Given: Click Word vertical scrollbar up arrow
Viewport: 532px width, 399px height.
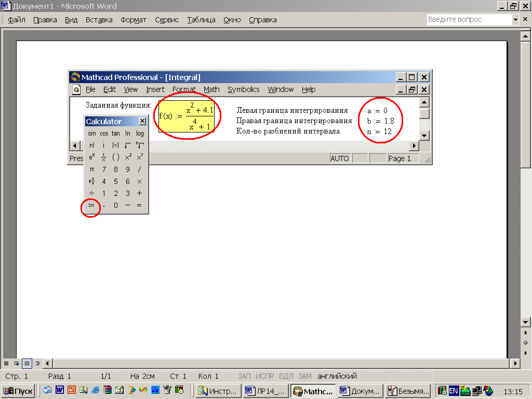Looking at the screenshot, I should click(525, 36).
